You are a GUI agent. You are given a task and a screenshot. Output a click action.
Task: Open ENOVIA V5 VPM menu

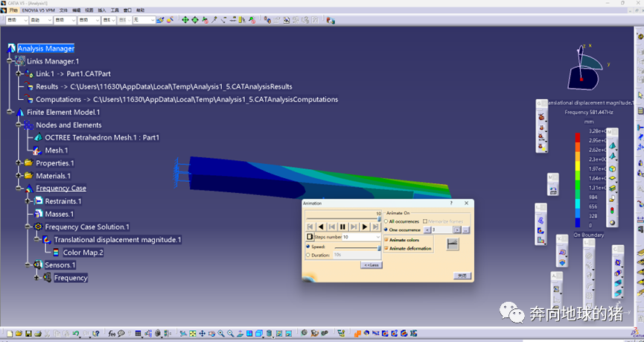(x=38, y=10)
